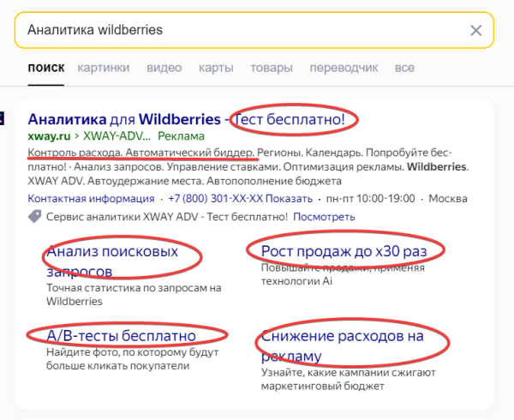Click the description 'Узнайте, какие кампании сжигают маркетинговый бюджет'

[x=348, y=380]
